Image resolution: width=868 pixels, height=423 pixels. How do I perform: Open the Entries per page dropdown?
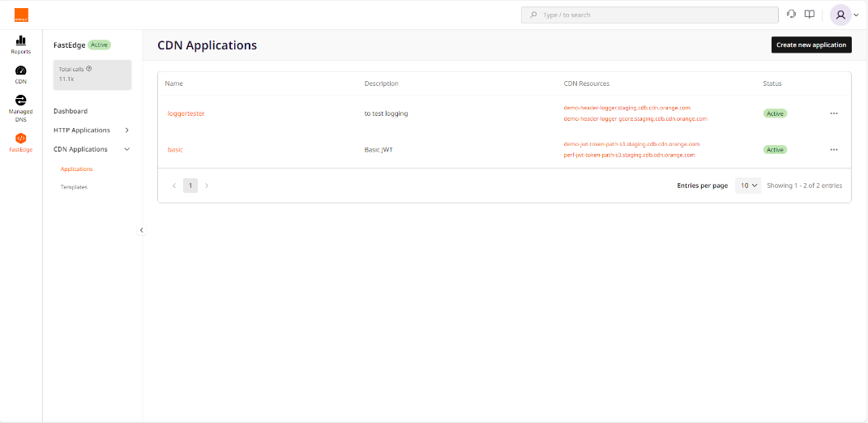click(748, 186)
